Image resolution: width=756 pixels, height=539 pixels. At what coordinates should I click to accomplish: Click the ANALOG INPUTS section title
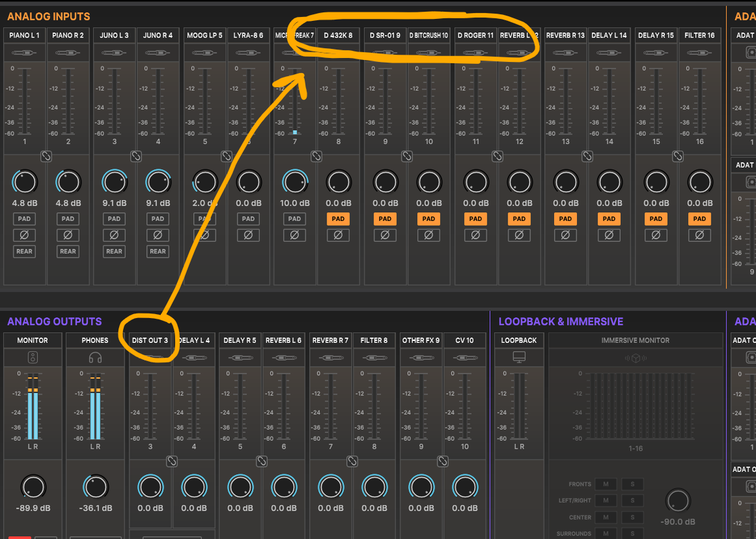click(x=48, y=16)
